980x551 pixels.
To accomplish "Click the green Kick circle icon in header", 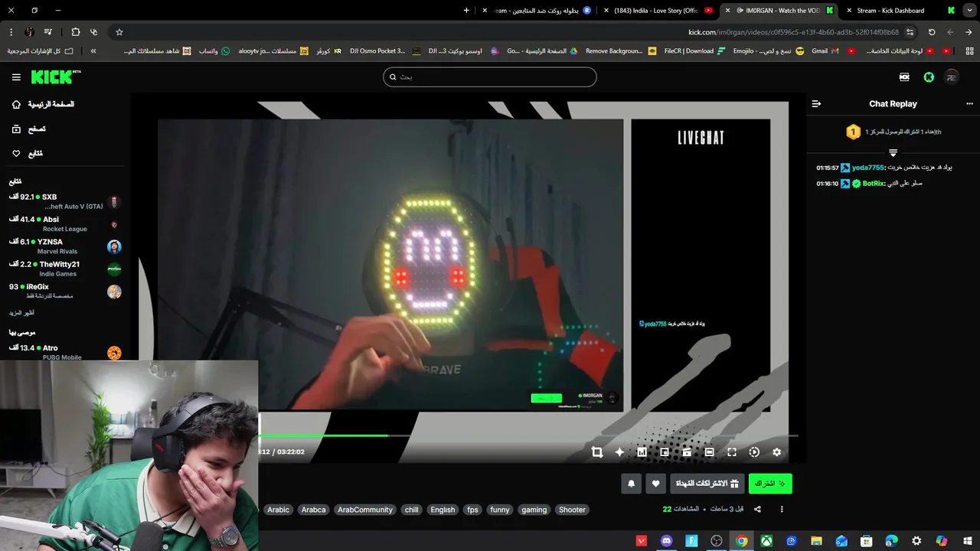I will tap(929, 77).
